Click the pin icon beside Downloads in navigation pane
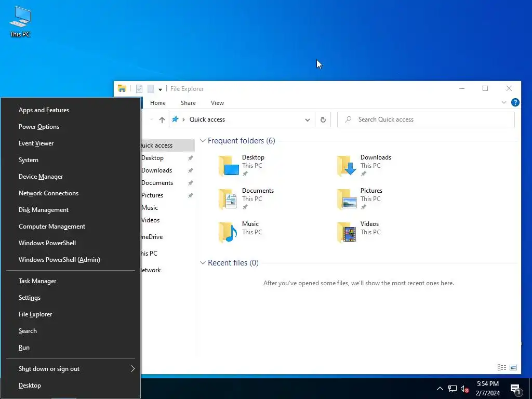Image resolution: width=532 pixels, height=399 pixels. 191,170
